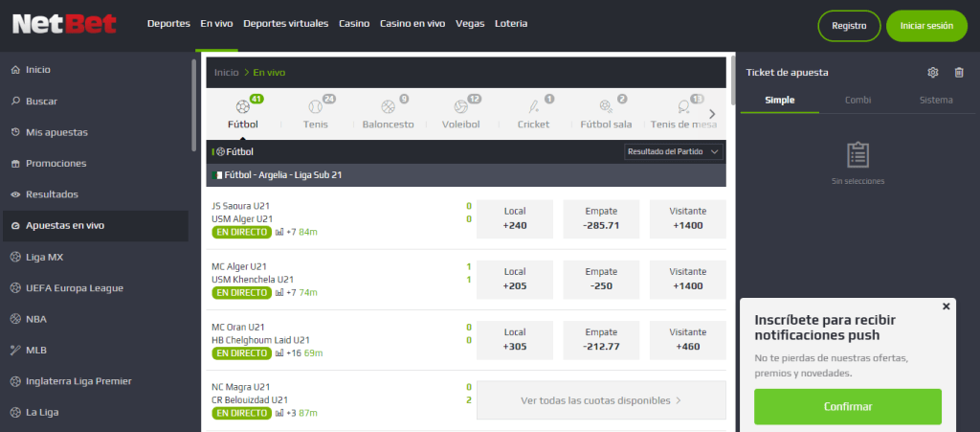Screen dimensions: 980x432
Task: Switch to Sistema bet ticket tab
Action: click(x=936, y=100)
